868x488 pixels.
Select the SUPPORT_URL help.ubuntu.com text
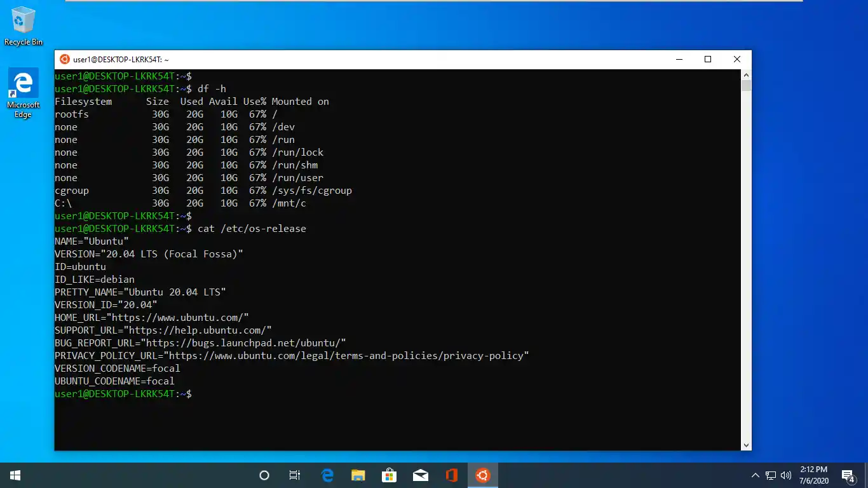[163, 330]
